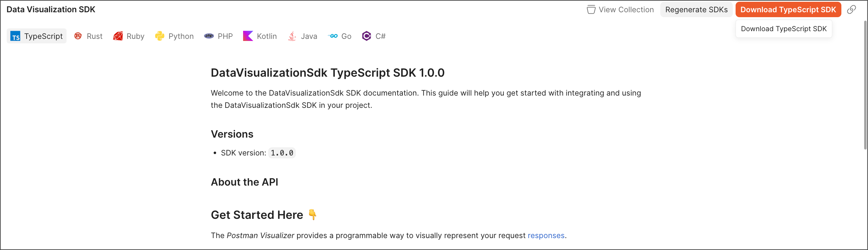The image size is (868, 250).
Task: Choose the Python SDK tab
Action: [174, 36]
